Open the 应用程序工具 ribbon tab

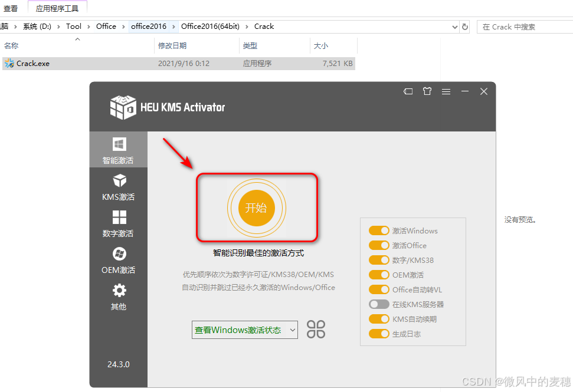point(57,8)
